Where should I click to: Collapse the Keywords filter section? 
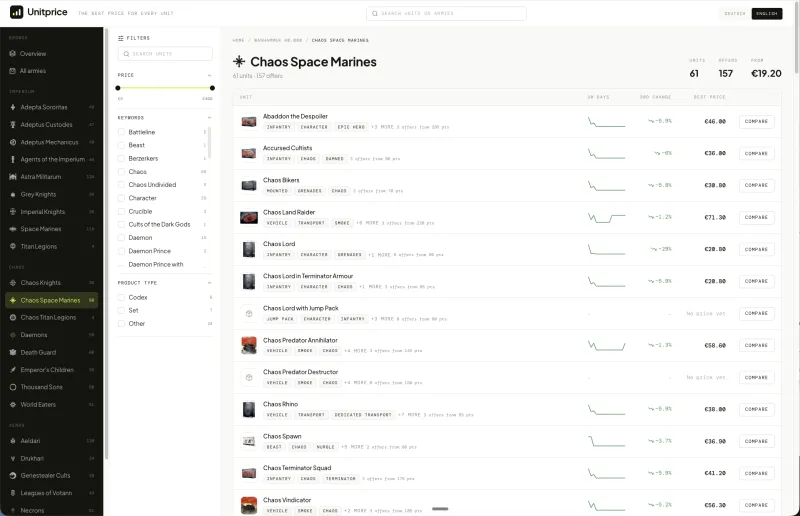(x=209, y=118)
